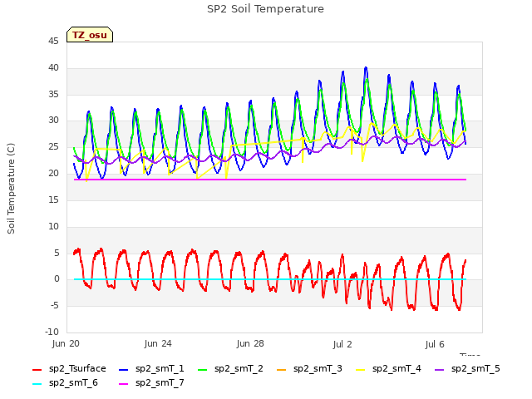Viewport: 532px width, 399px height.
Task: Click the -10 y-axis tick label
Action: (52, 332)
